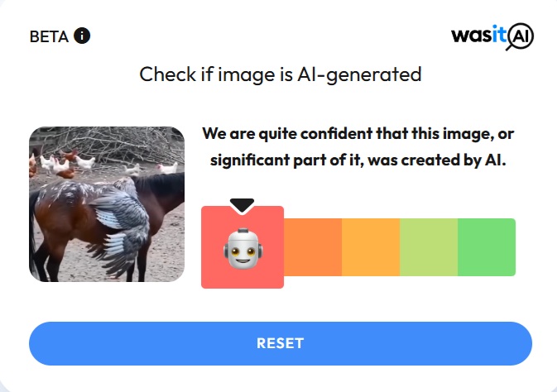Click the AI magnifying glass logo icon
The height and width of the screenshot is (392, 557).
[520, 36]
